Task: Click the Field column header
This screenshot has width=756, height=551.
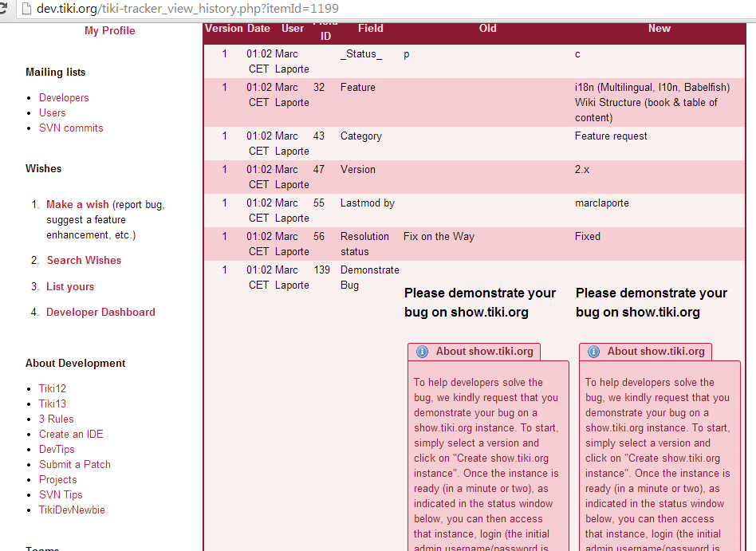Action: [x=371, y=29]
